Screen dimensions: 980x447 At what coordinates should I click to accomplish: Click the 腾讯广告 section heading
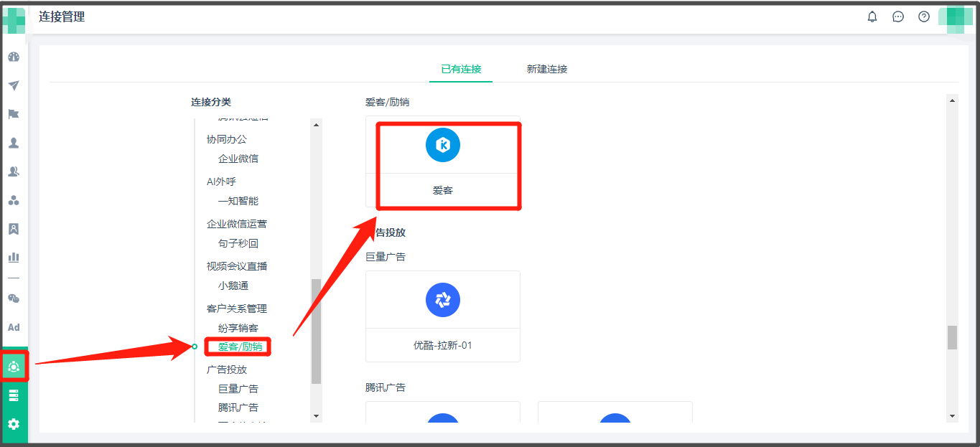tap(386, 387)
